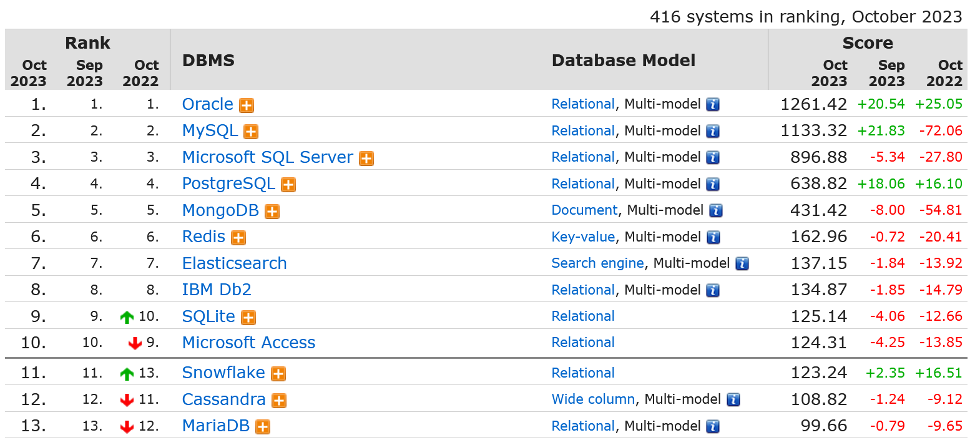Open the info icon in the MySQL row

(x=713, y=131)
